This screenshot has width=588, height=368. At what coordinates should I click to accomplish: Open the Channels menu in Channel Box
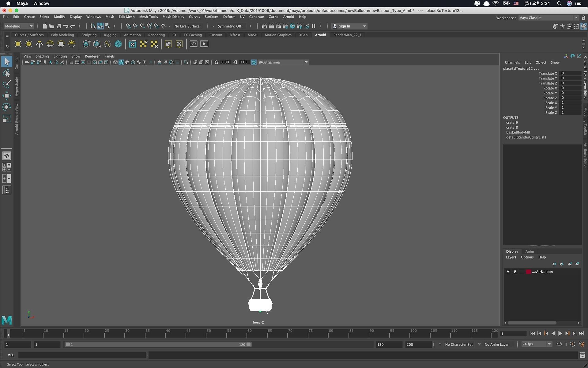(512, 62)
